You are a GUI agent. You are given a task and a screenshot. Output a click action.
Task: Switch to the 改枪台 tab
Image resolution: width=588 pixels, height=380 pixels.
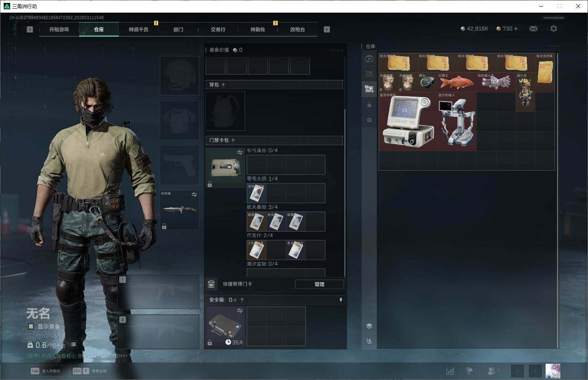point(298,29)
